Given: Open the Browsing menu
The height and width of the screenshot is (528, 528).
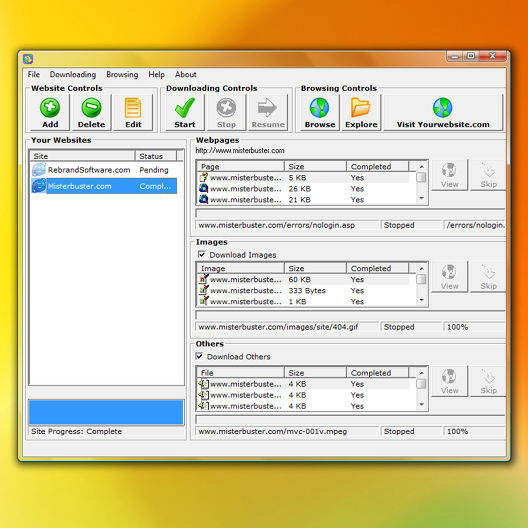Looking at the screenshot, I should click(x=122, y=74).
